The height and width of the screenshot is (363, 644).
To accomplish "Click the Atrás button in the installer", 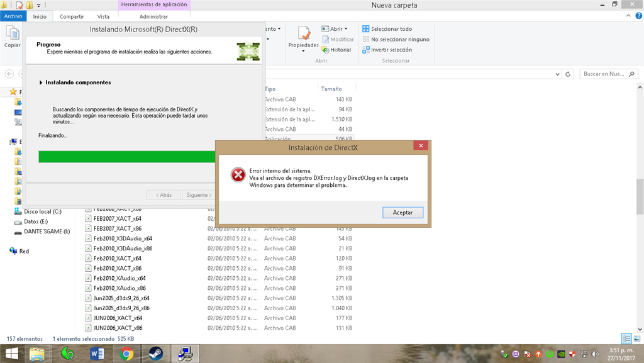I will (164, 195).
